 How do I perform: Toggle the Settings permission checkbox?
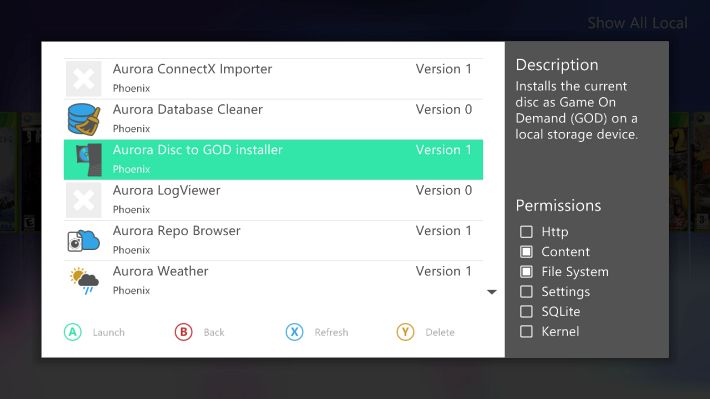(526, 291)
